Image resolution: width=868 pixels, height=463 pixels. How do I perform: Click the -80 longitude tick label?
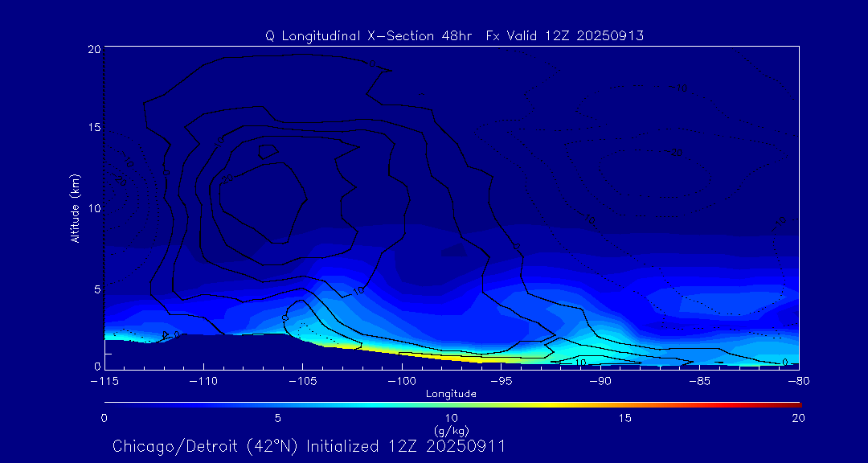[x=799, y=382]
